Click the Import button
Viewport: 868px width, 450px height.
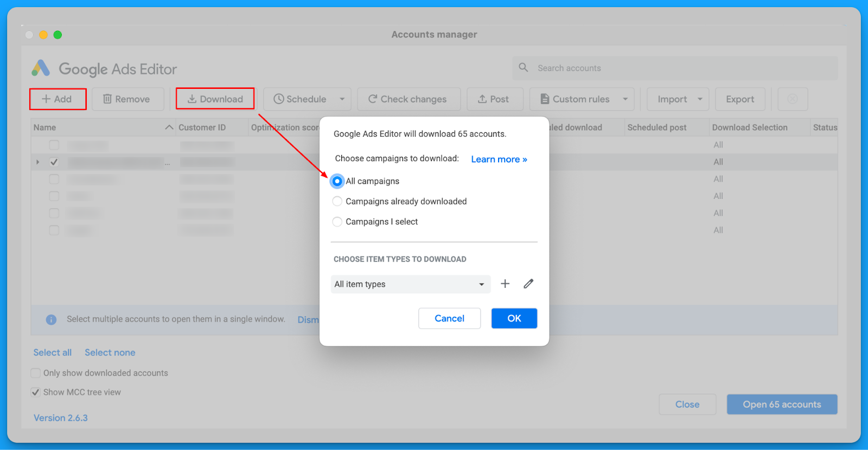[672, 99]
